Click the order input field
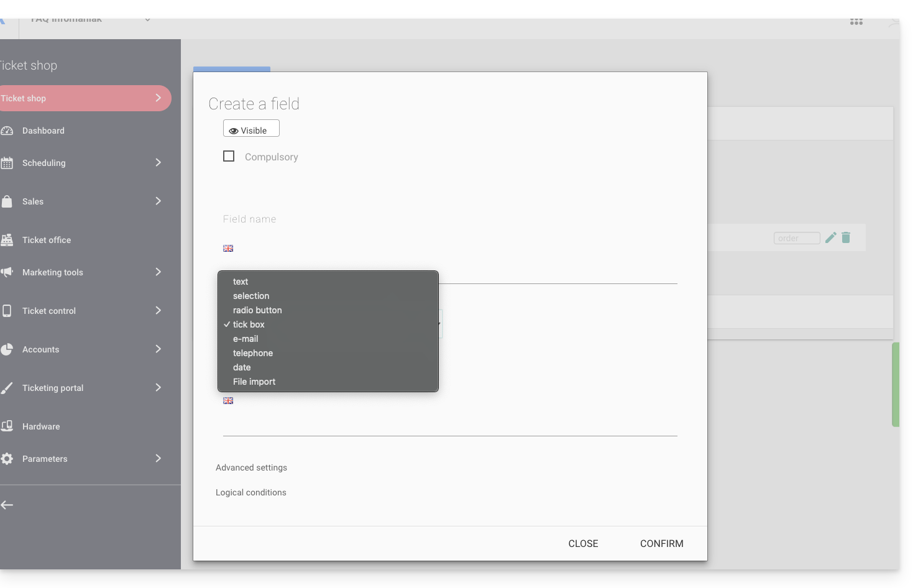 796,238
